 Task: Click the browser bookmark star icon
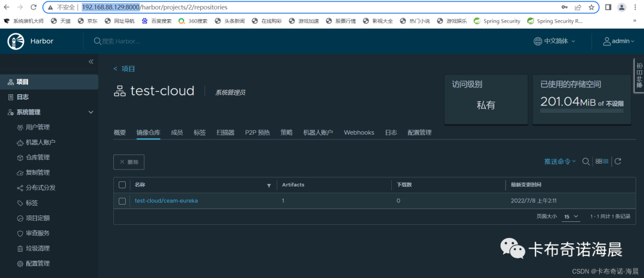point(591,7)
